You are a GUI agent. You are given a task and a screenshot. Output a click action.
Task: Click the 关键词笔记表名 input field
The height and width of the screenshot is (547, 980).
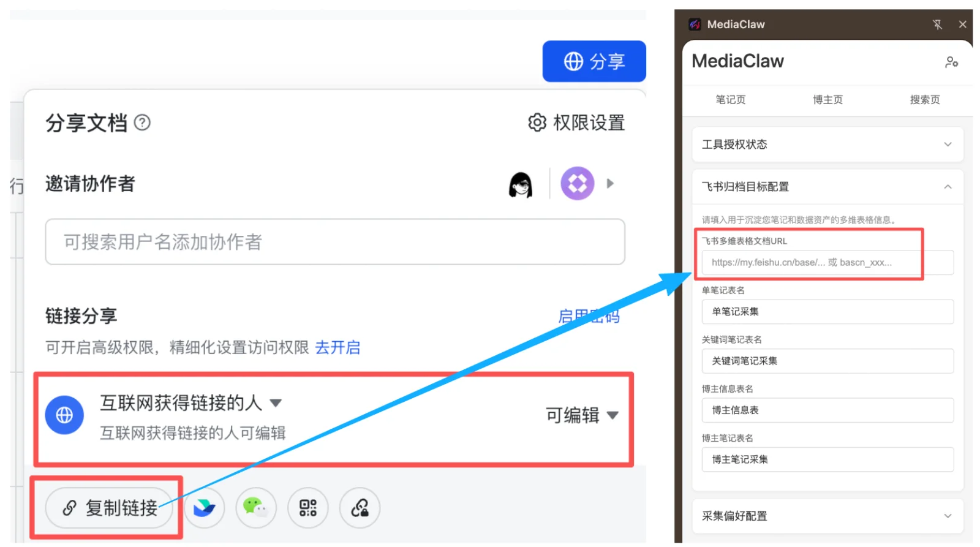pyautogui.click(x=827, y=361)
